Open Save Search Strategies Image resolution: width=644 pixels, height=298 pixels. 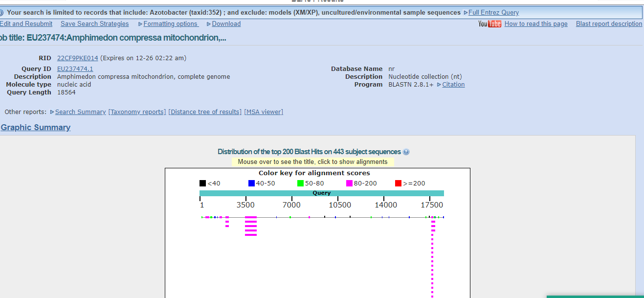(x=94, y=24)
